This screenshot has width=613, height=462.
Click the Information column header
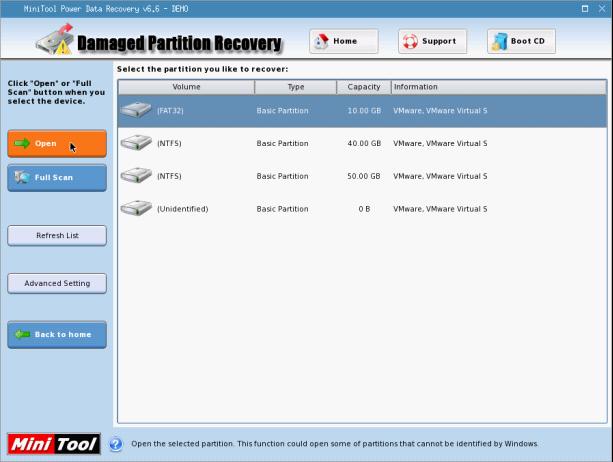point(499,87)
